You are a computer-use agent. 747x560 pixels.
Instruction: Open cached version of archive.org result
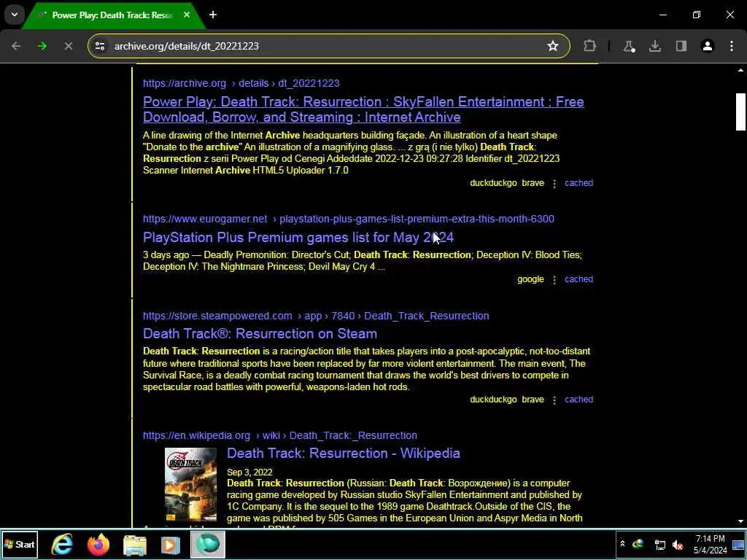click(578, 183)
